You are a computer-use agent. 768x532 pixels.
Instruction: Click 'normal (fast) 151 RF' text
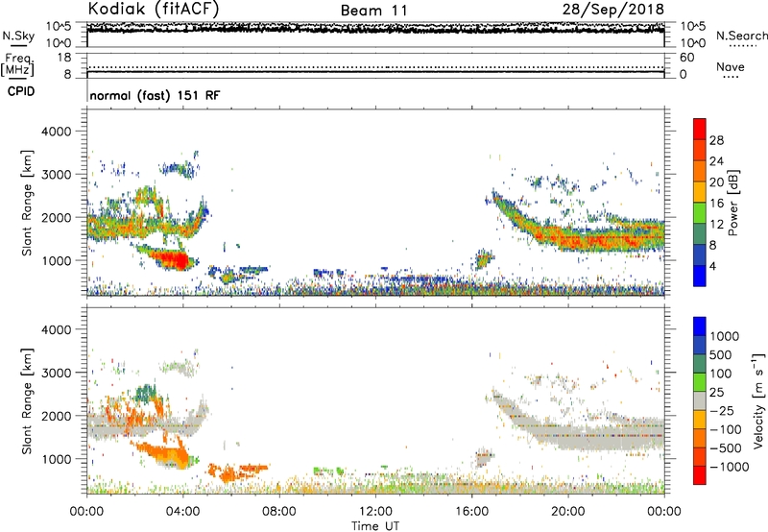click(x=155, y=95)
